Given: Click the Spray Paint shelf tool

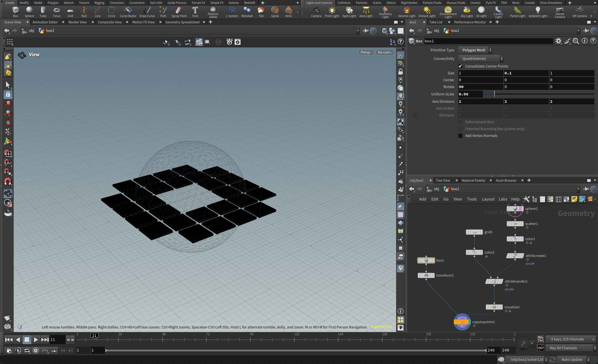Looking at the screenshot, I should [x=179, y=12].
